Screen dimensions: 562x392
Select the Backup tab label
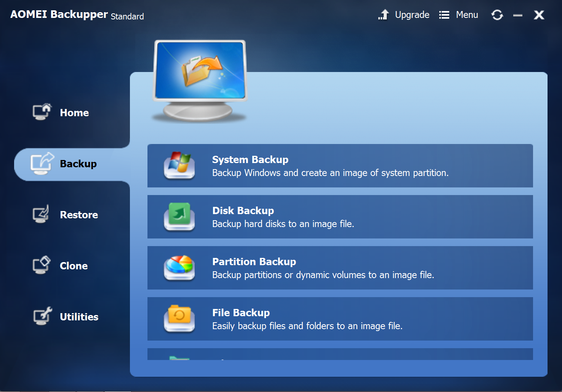[x=78, y=164]
